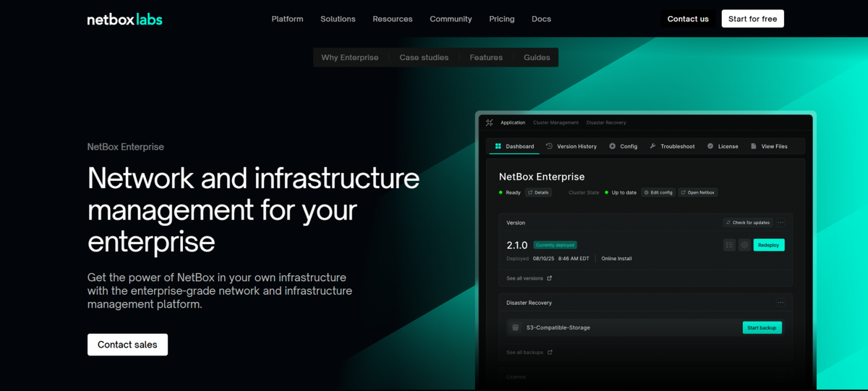Image resolution: width=868 pixels, height=391 pixels.
Task: Click the Dashboard grid icon
Action: pyautogui.click(x=498, y=146)
